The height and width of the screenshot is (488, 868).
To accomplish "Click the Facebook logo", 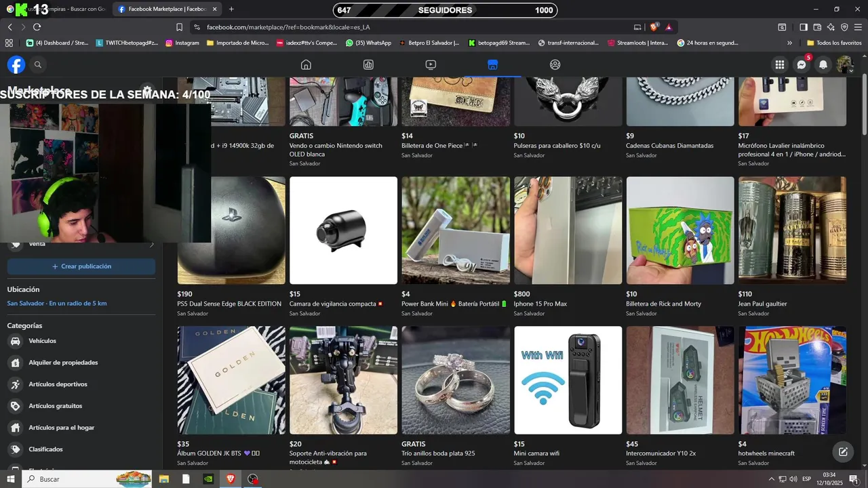I will click(x=16, y=64).
